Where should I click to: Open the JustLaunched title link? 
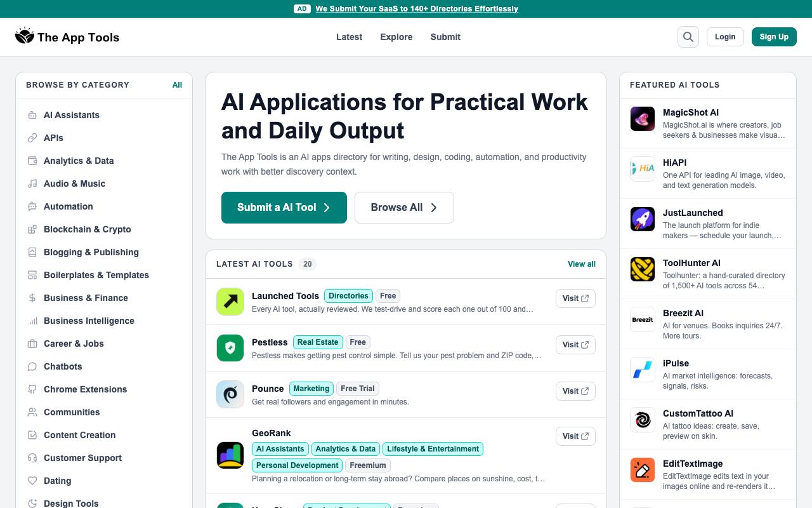pos(693,213)
